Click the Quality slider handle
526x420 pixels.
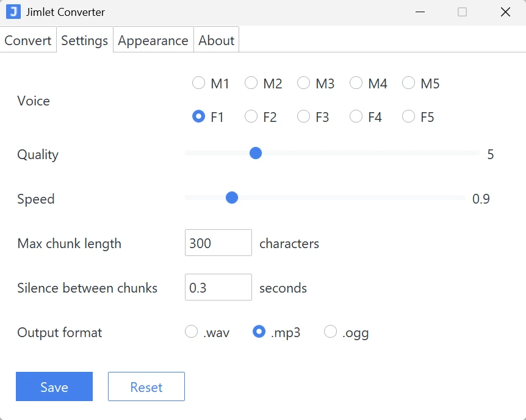coord(255,153)
